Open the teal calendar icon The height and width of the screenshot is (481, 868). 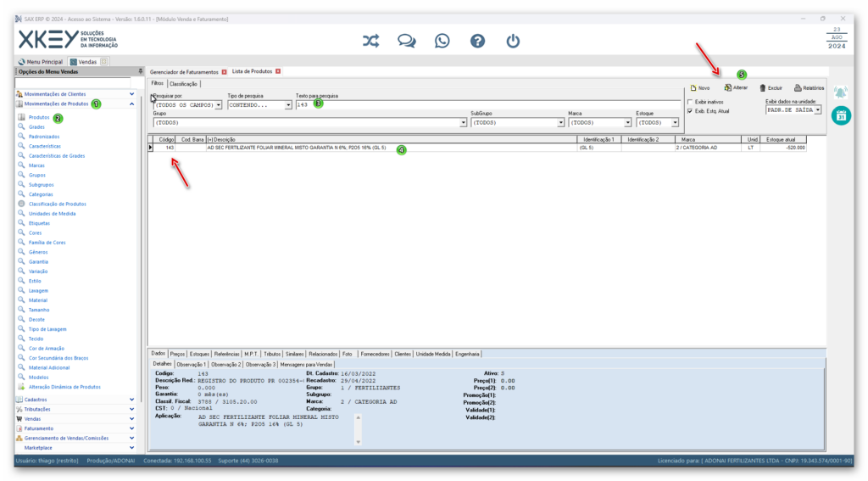(x=841, y=115)
